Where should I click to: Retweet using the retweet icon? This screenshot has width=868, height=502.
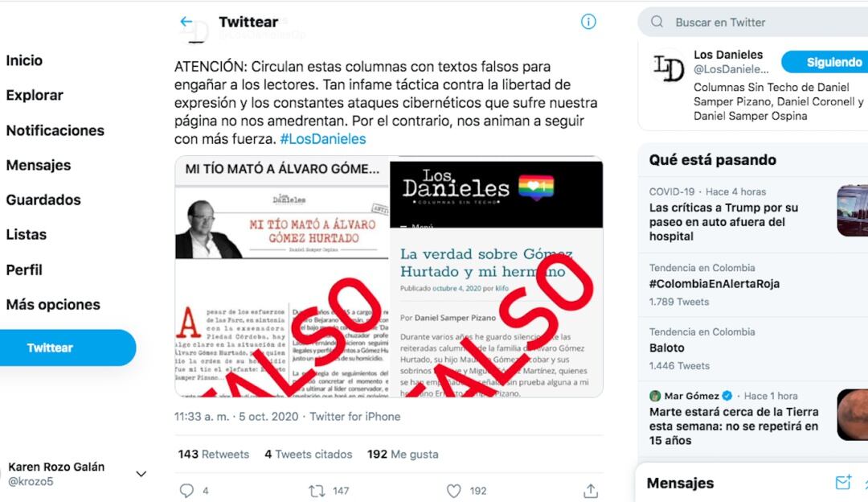pyautogui.click(x=317, y=491)
